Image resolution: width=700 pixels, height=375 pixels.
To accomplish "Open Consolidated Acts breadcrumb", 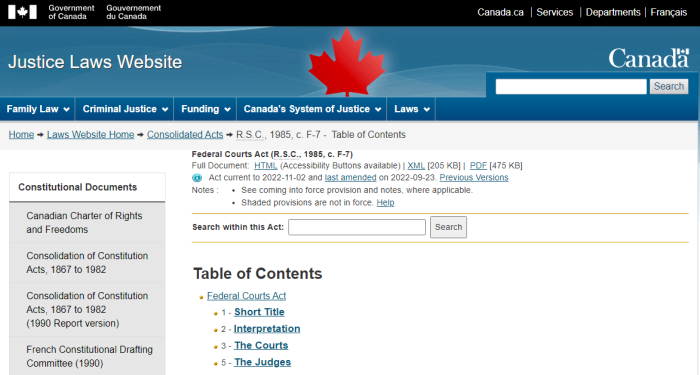I will (x=185, y=135).
